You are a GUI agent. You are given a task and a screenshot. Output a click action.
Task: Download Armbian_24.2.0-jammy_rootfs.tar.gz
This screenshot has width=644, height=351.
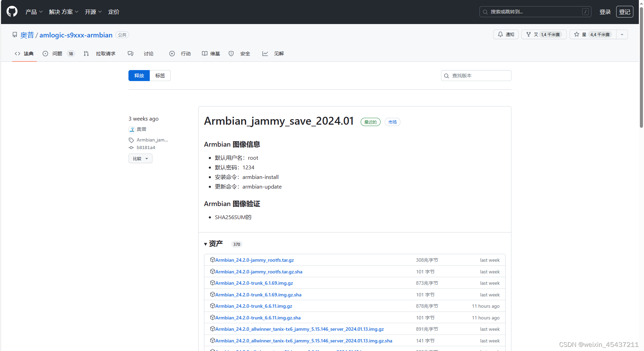(x=255, y=260)
